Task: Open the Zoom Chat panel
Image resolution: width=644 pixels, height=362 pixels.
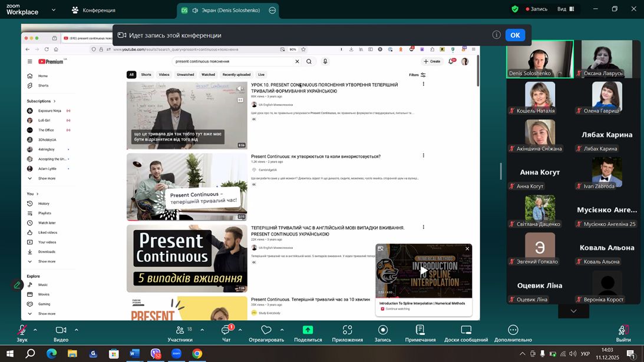Action: 226,330
